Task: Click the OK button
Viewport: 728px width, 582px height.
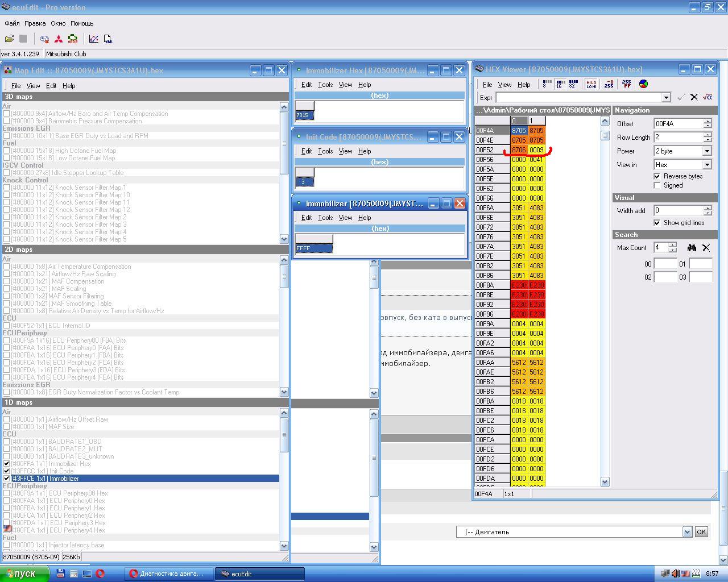Action: (x=701, y=532)
